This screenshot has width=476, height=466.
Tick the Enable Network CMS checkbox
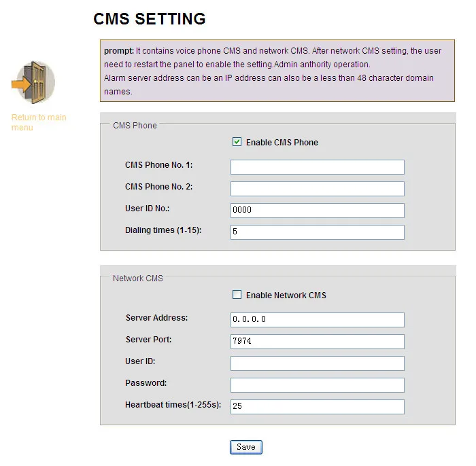pyautogui.click(x=237, y=295)
